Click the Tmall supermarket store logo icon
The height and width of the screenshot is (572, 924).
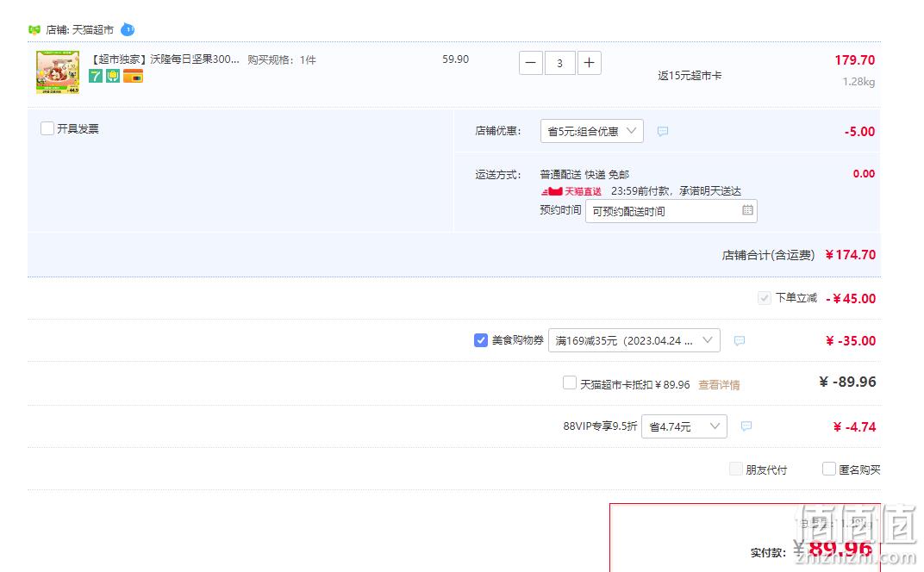coord(34,29)
